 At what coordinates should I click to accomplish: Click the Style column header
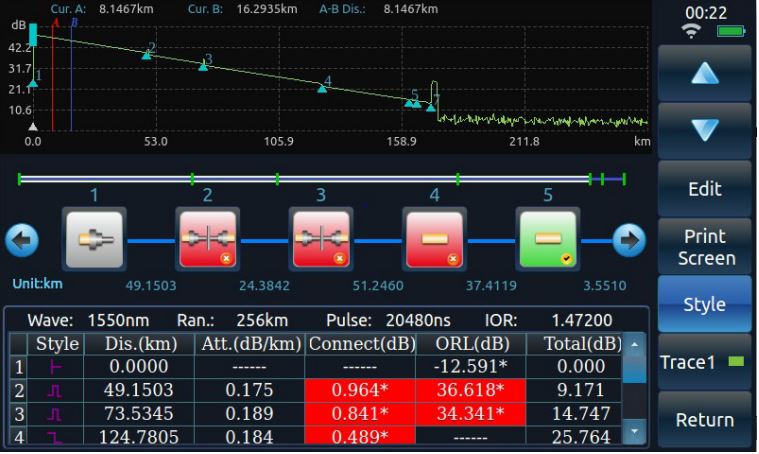57,344
